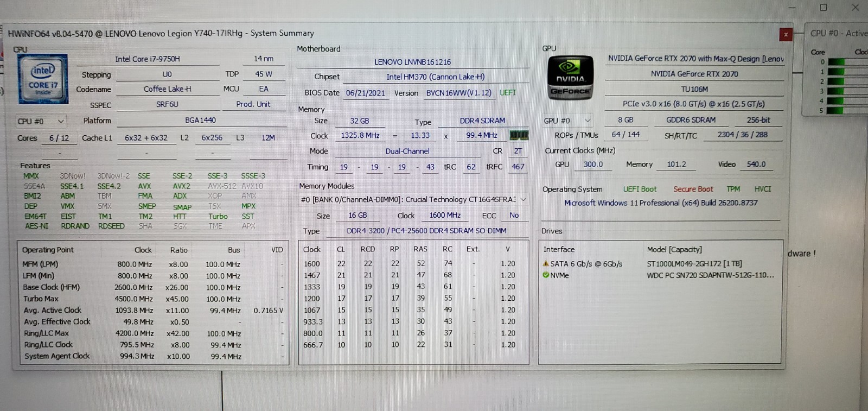
Task: Click the core 5 usage bar in CPU #0 window
Action: pyautogui.click(x=847, y=110)
